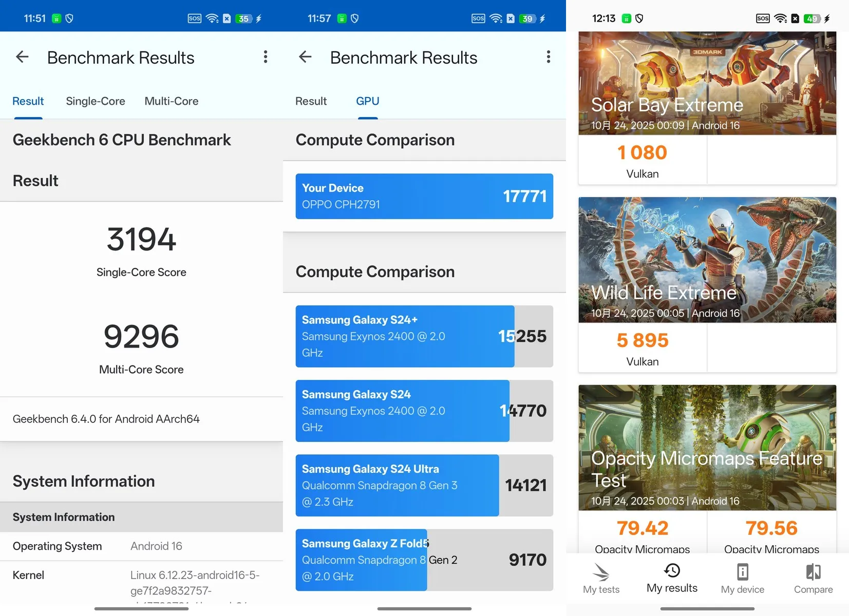Select Result tab on GPU screen
The width and height of the screenshot is (849, 616).
[311, 101]
